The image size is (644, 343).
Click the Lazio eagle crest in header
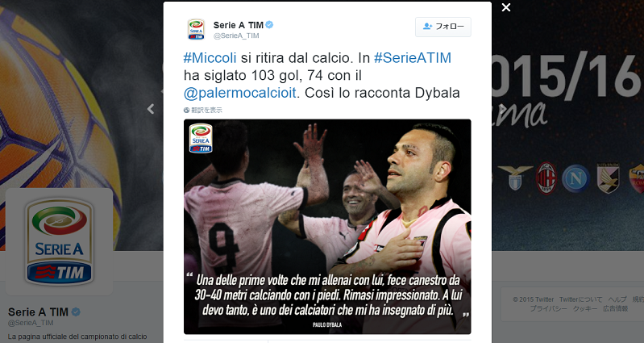click(515, 178)
